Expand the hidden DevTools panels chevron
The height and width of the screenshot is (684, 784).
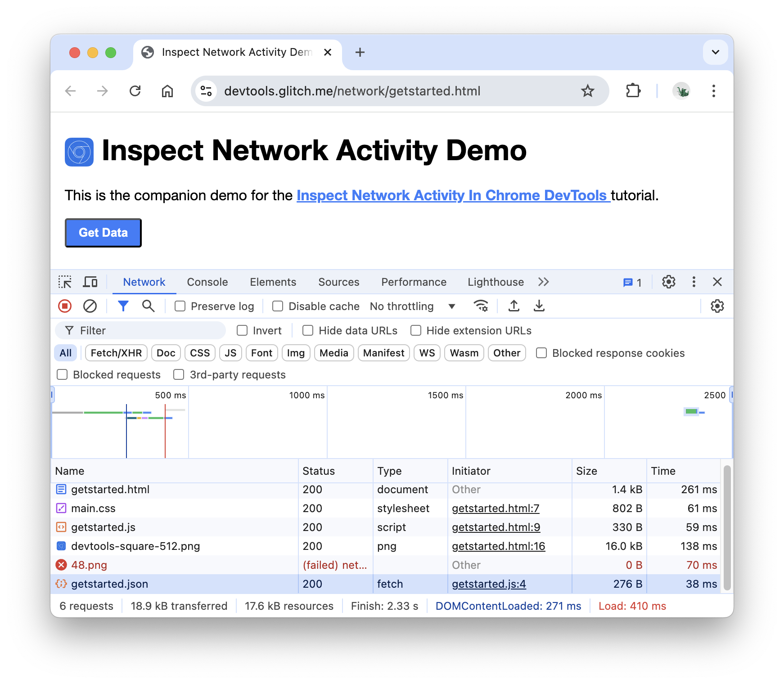(x=544, y=282)
